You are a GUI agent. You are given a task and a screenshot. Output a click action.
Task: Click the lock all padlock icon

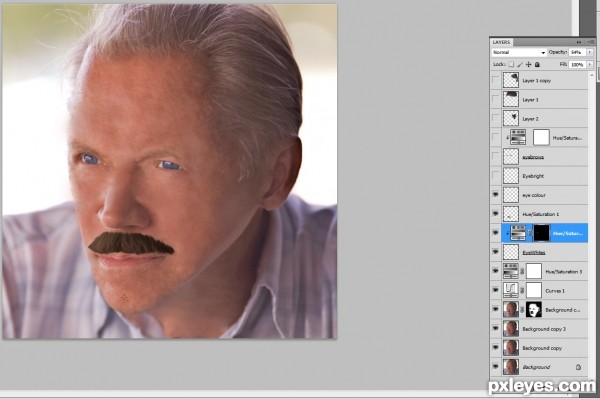point(537,64)
